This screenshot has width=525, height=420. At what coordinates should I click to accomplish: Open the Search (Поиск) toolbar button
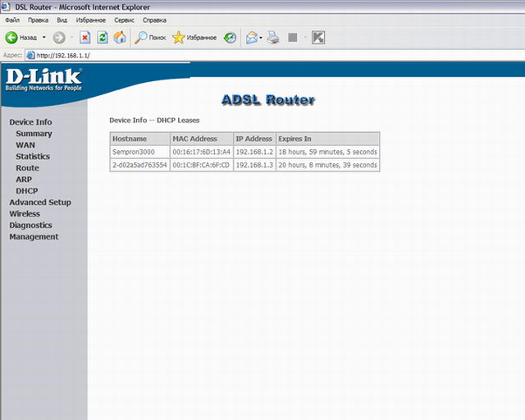point(151,38)
